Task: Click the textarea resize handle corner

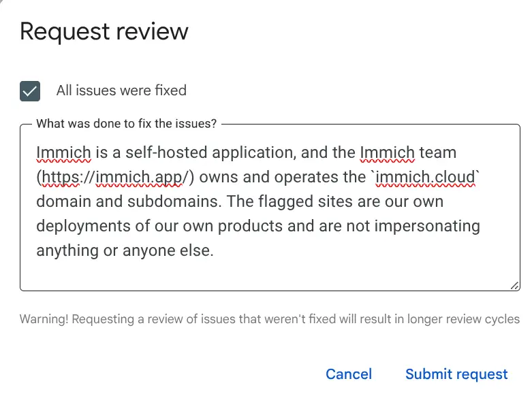Action: (514, 286)
